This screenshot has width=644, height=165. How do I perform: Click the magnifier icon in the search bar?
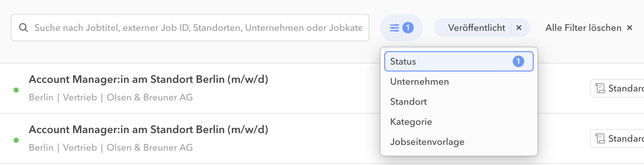click(24, 28)
